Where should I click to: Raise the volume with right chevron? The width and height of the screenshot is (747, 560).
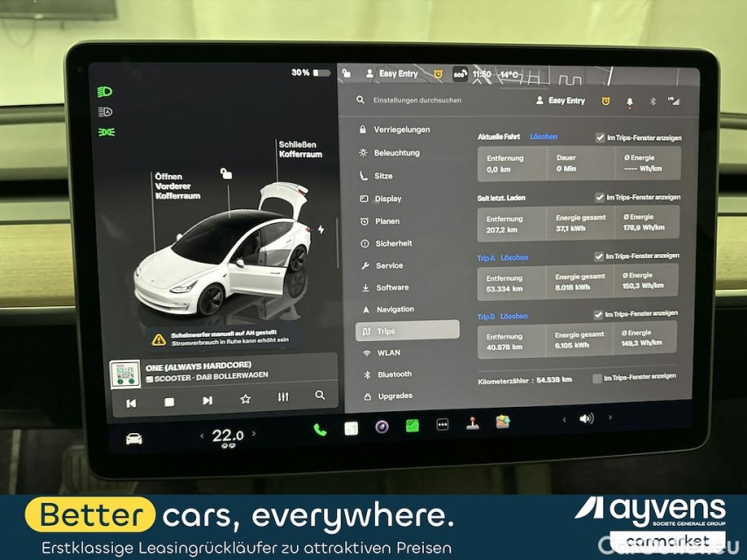(x=610, y=417)
